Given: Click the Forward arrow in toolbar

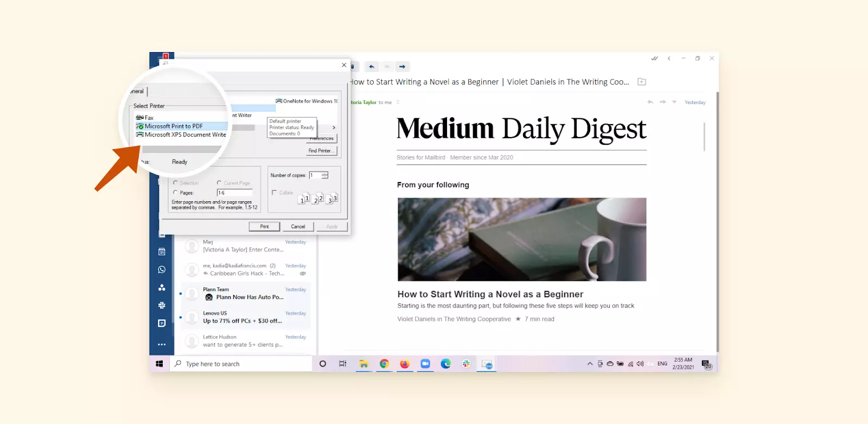Looking at the screenshot, I should pos(403,67).
